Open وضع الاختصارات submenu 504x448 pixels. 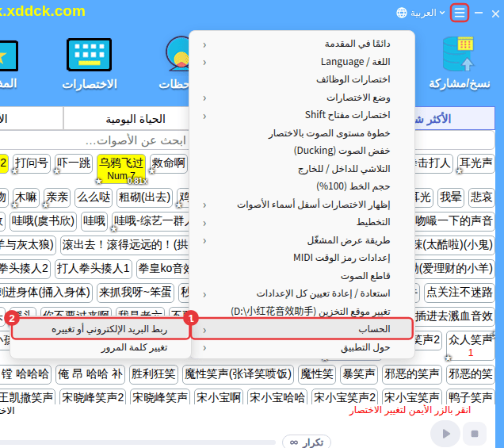click(301, 98)
